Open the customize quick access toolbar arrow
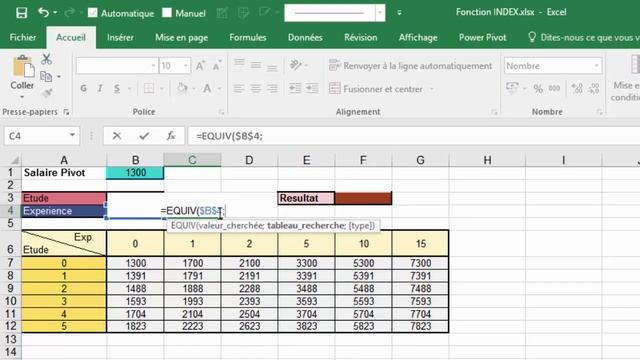 tap(399, 13)
